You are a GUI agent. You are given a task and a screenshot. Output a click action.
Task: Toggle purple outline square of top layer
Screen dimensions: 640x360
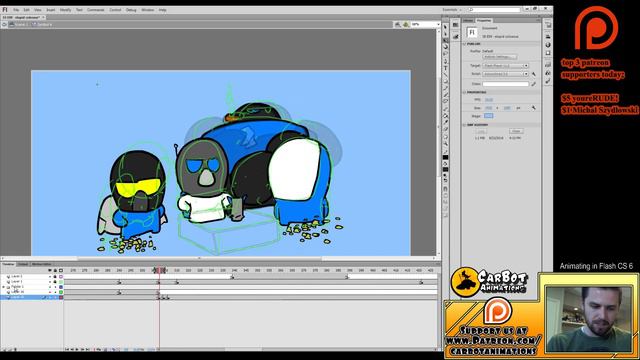tap(61, 276)
